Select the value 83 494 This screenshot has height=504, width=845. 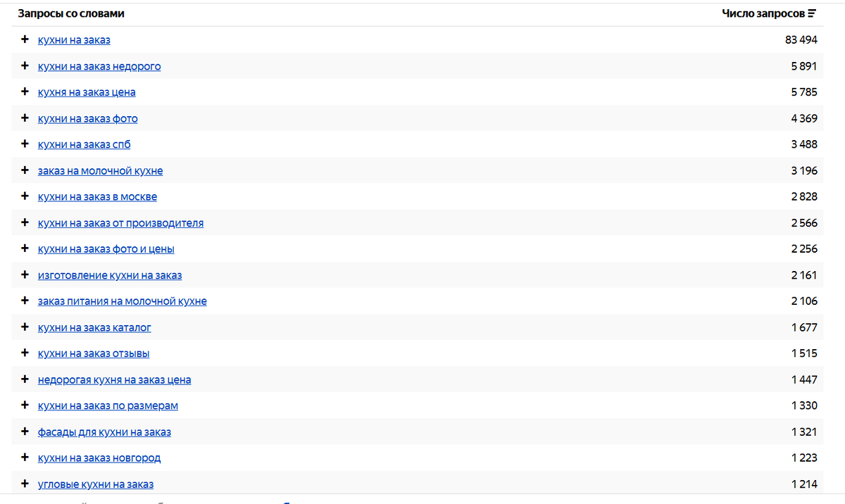pyautogui.click(x=801, y=40)
